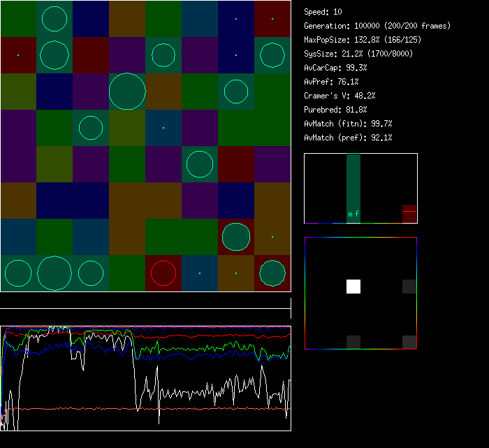Click the largest circle in the third grid row
Screen dimensions: 489x448
127,91
